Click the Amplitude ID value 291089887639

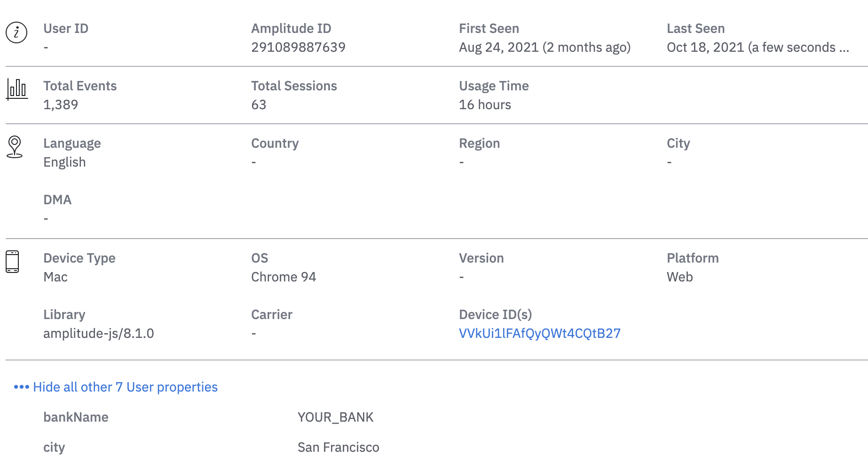tap(298, 47)
